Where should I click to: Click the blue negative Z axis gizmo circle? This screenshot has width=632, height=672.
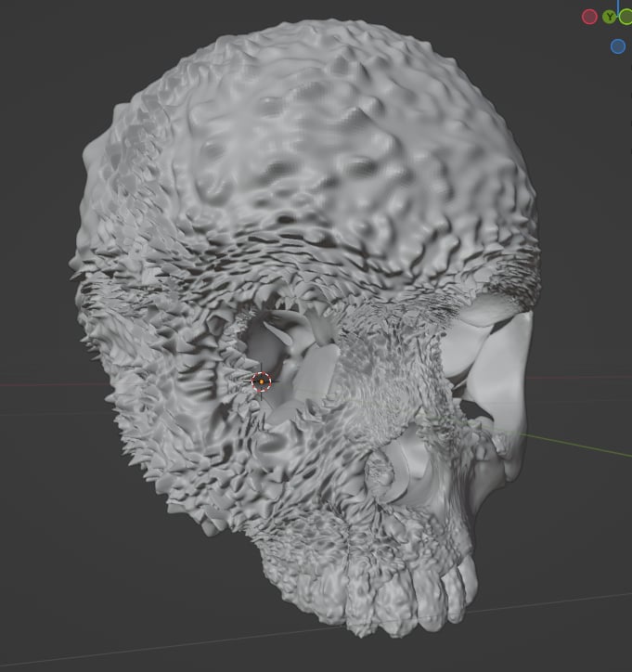click(618, 45)
